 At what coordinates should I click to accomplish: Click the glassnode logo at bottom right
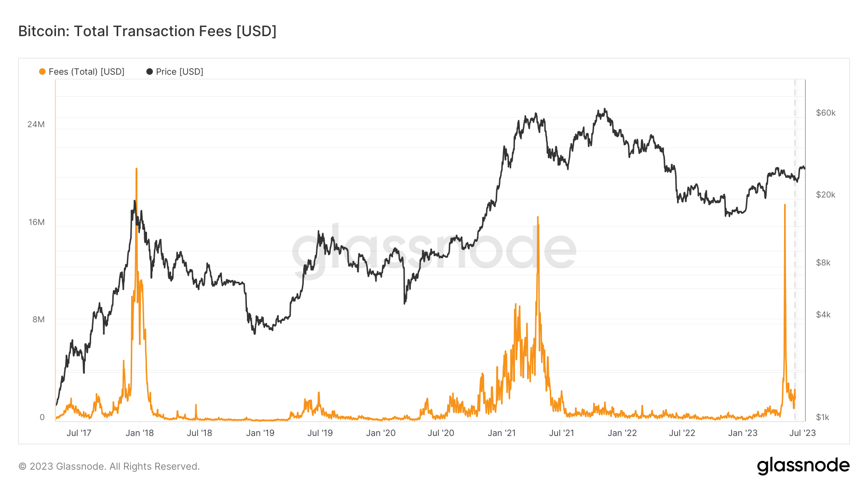[x=803, y=466]
